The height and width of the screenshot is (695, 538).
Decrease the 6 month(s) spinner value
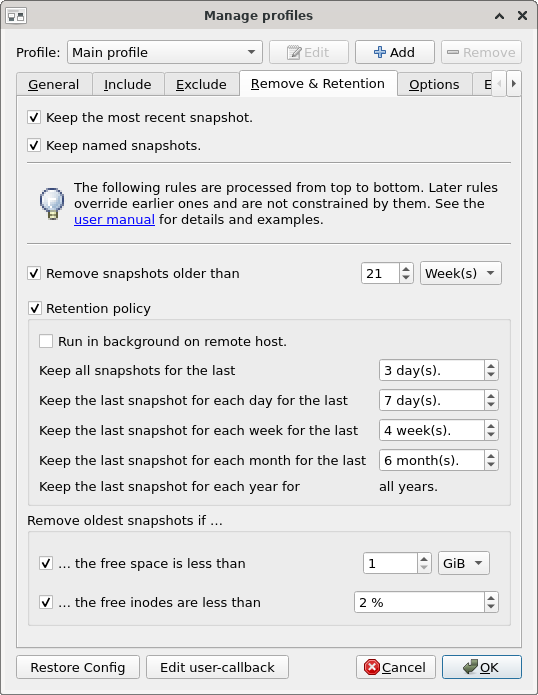(x=491, y=465)
